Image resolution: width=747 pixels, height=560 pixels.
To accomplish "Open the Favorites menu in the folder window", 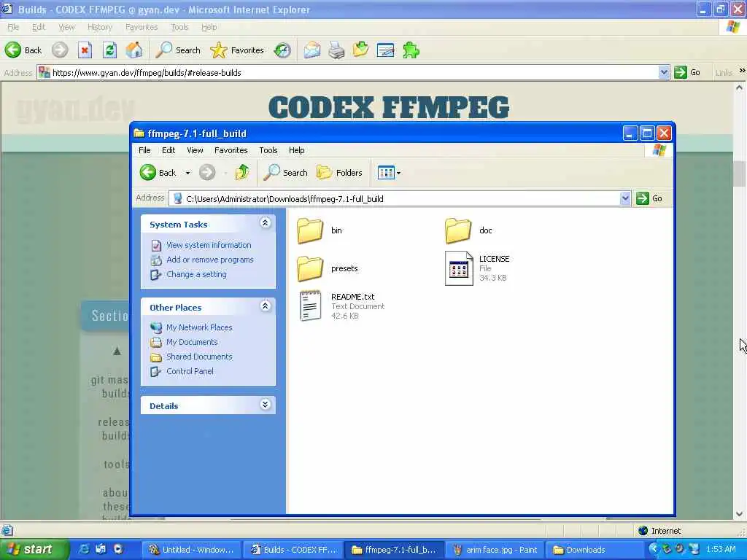I will click(231, 150).
